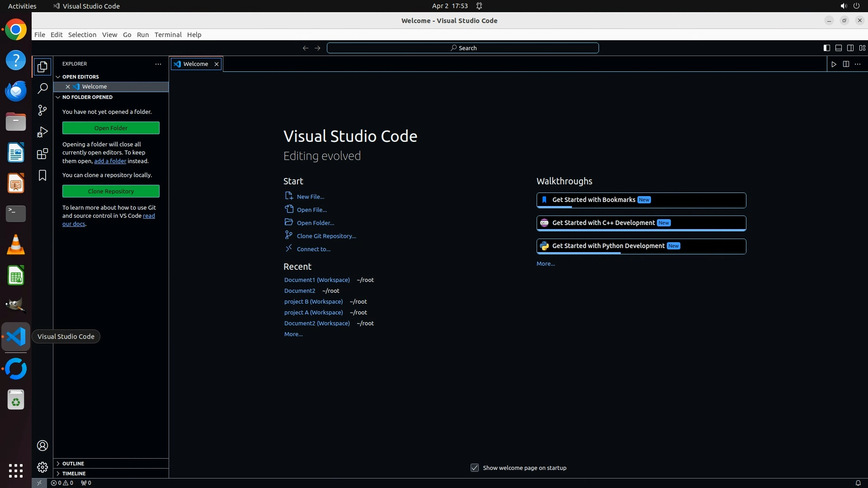Toggle the bottom panel layout button

[838, 48]
